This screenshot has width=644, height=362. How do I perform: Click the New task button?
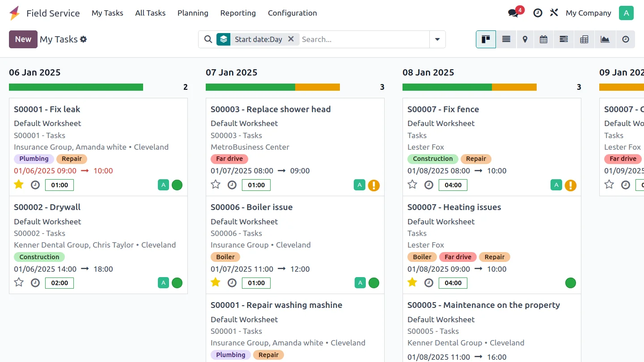23,39
